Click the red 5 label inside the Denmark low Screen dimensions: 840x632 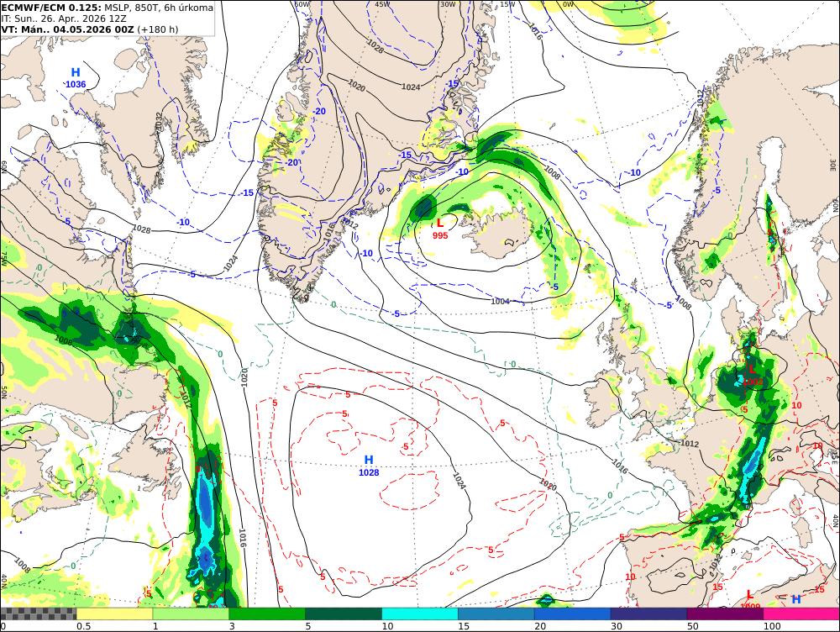click(x=744, y=409)
